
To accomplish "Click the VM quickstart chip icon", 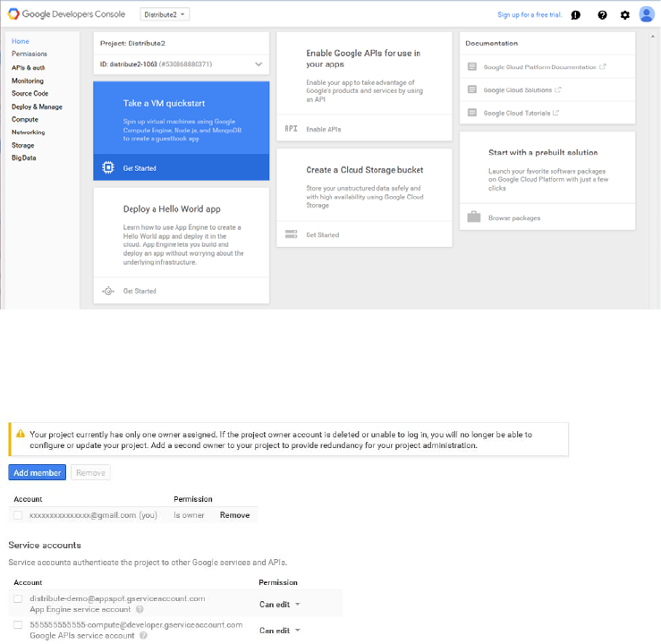I will coord(108,167).
